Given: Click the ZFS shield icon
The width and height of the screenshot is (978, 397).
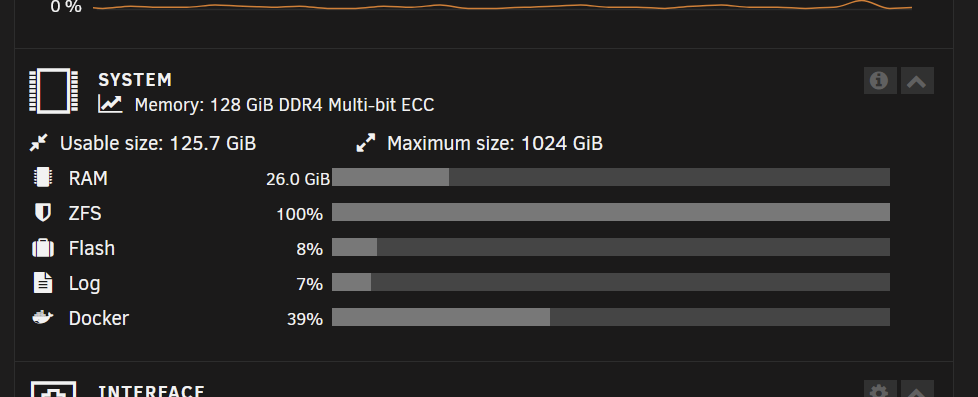Looking at the screenshot, I should coord(42,213).
